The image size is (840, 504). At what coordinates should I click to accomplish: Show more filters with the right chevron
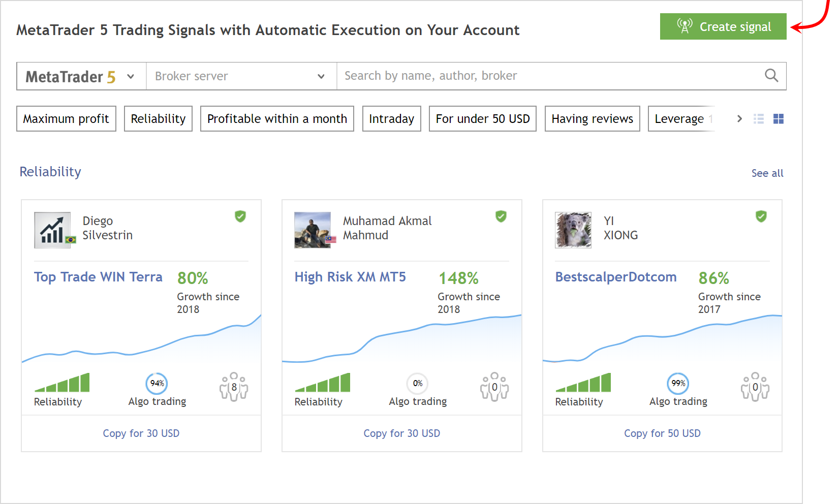[x=739, y=119]
